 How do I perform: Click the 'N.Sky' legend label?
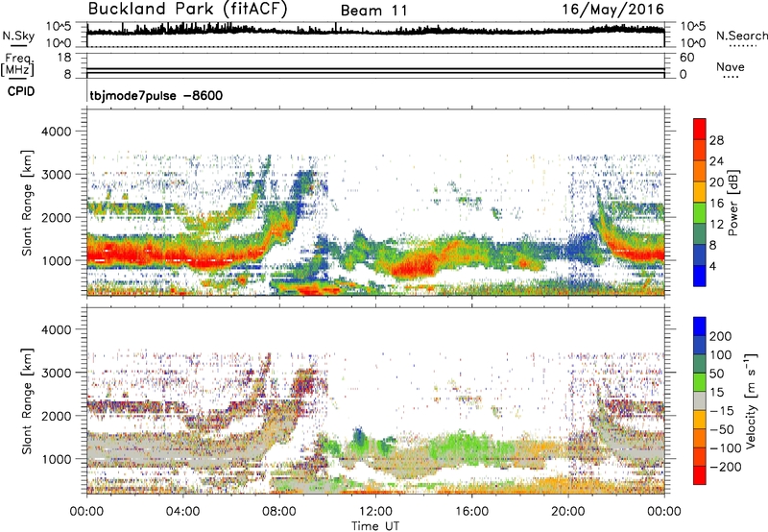(x=18, y=36)
